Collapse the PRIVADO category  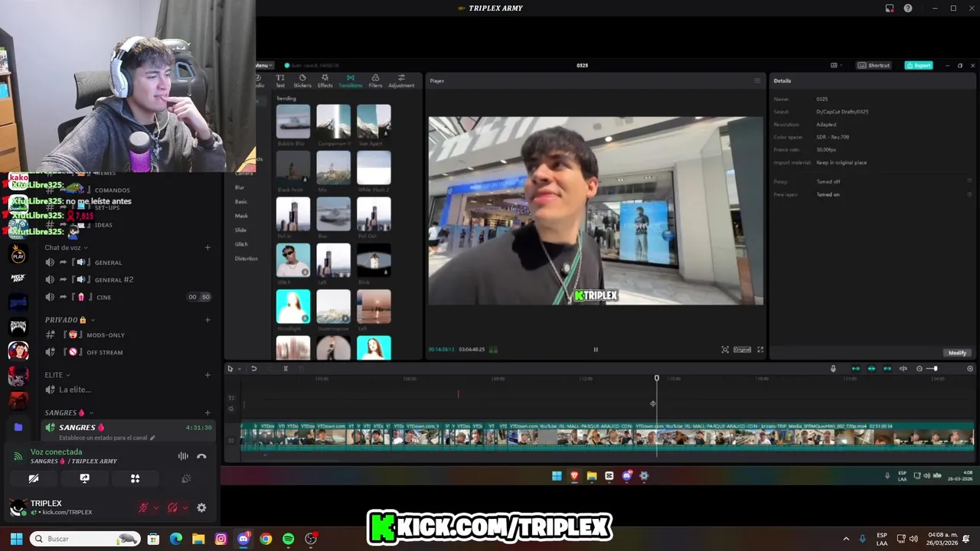[x=70, y=320]
